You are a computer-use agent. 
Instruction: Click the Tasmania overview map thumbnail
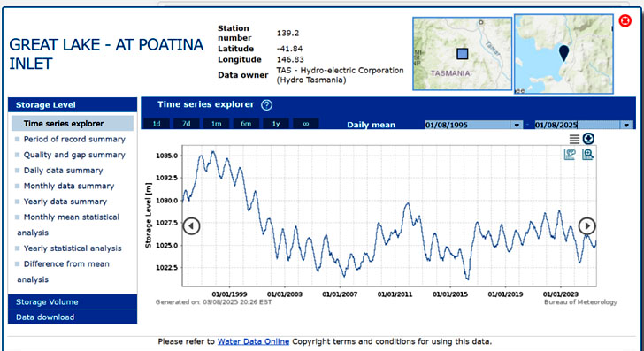[x=463, y=54]
